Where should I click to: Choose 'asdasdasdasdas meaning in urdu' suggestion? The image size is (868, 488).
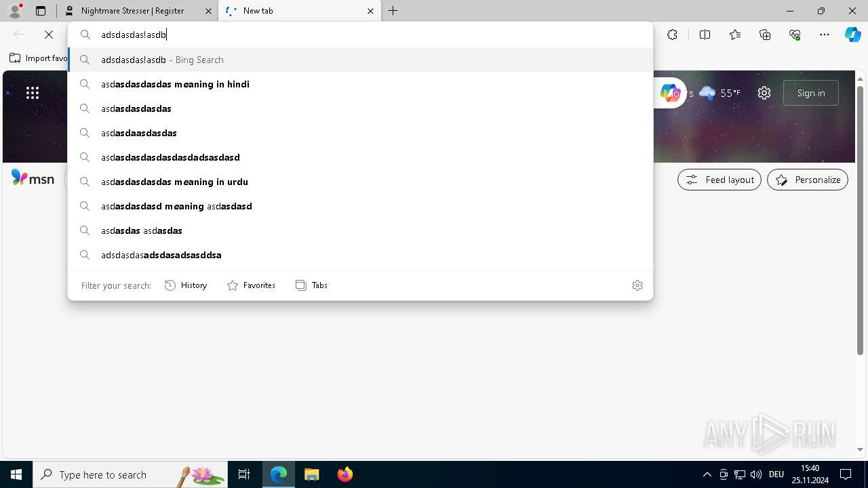(360, 182)
